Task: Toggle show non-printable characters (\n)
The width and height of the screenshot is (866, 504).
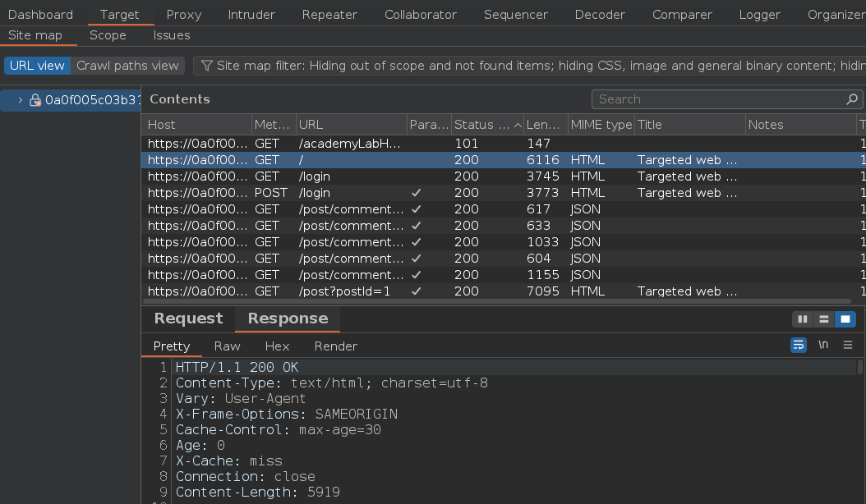Action: click(x=823, y=346)
